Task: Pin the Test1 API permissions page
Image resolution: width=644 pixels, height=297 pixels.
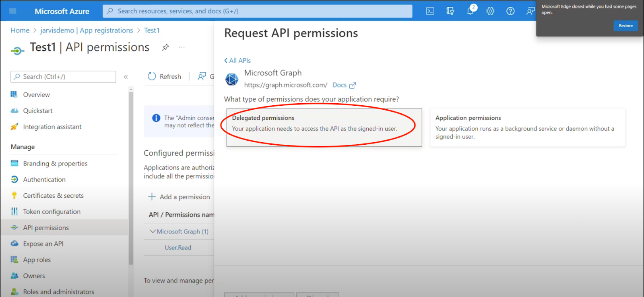Action: click(165, 47)
